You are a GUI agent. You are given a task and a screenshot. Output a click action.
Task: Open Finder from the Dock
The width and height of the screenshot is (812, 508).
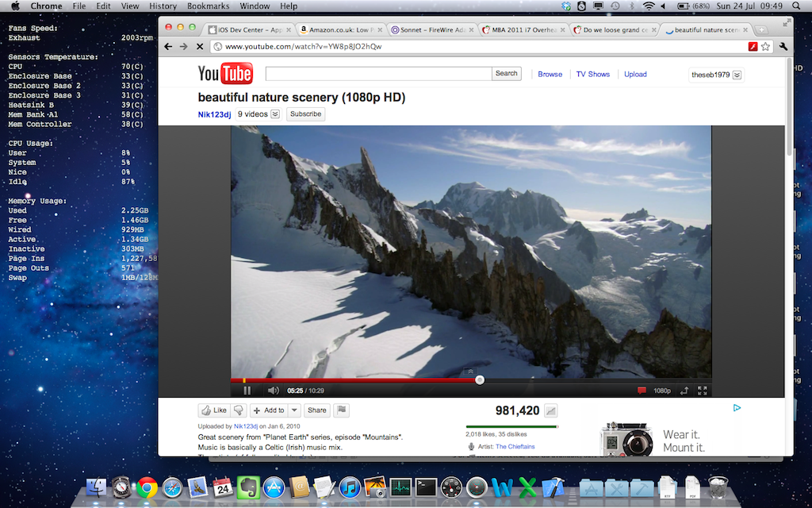click(96, 487)
